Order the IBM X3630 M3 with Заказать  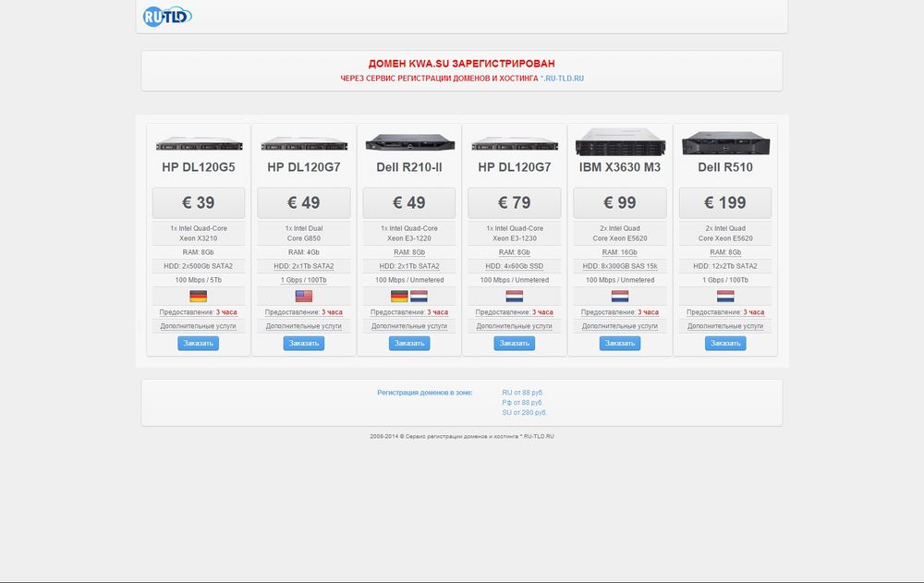point(620,343)
